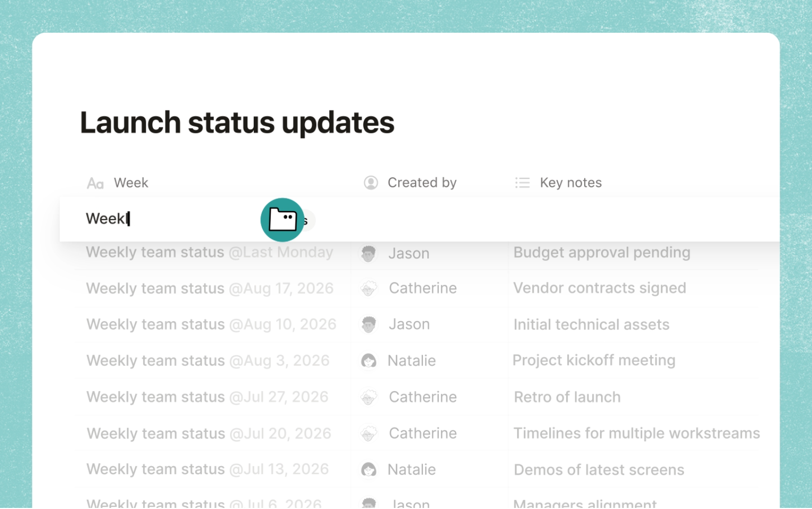Click Catherine's avatar in Aug 17 row

(x=368, y=289)
